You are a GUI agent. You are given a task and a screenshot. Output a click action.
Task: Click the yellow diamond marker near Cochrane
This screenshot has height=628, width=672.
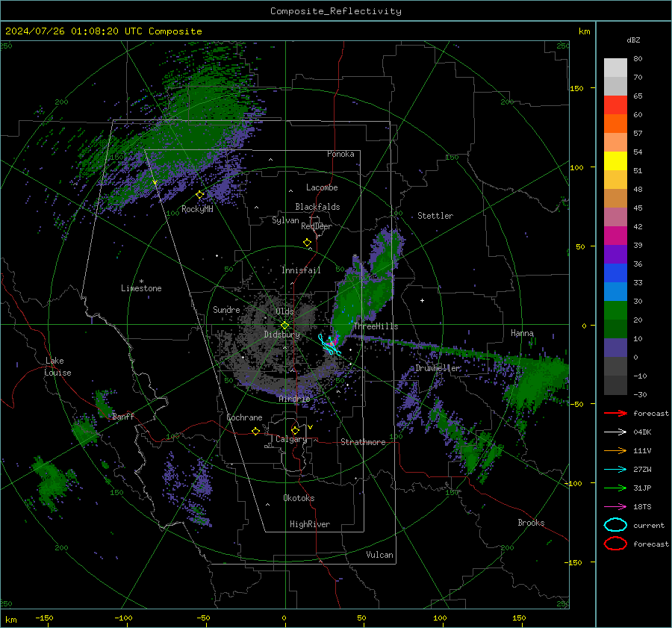pyautogui.click(x=256, y=432)
